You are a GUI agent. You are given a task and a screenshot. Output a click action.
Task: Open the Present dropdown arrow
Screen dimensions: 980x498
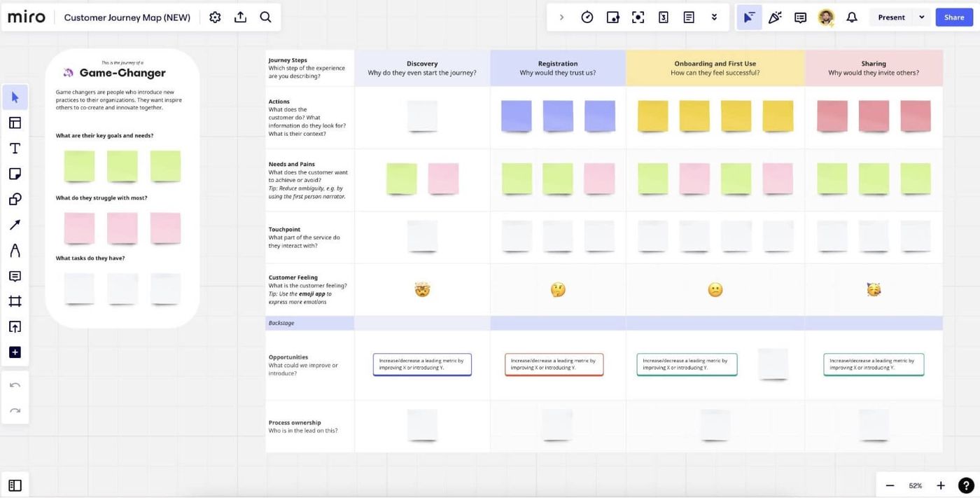click(x=921, y=18)
